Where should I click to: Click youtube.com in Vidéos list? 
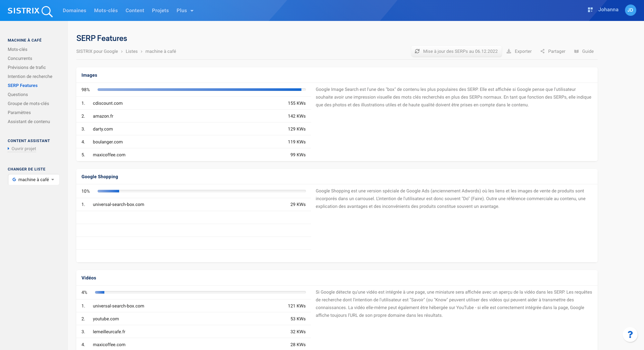tap(106, 319)
